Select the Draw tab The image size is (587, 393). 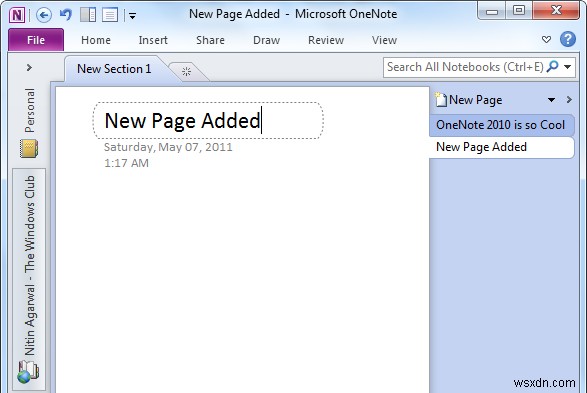(267, 40)
